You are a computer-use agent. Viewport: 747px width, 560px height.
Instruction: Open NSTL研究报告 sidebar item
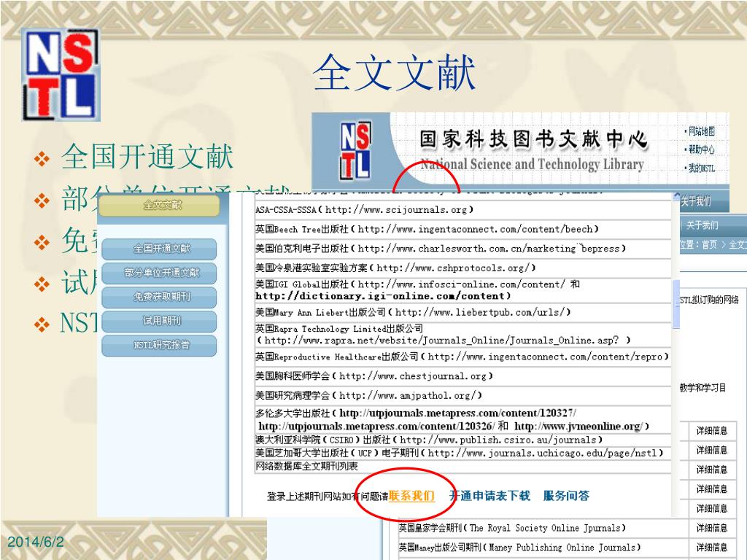pos(159,345)
